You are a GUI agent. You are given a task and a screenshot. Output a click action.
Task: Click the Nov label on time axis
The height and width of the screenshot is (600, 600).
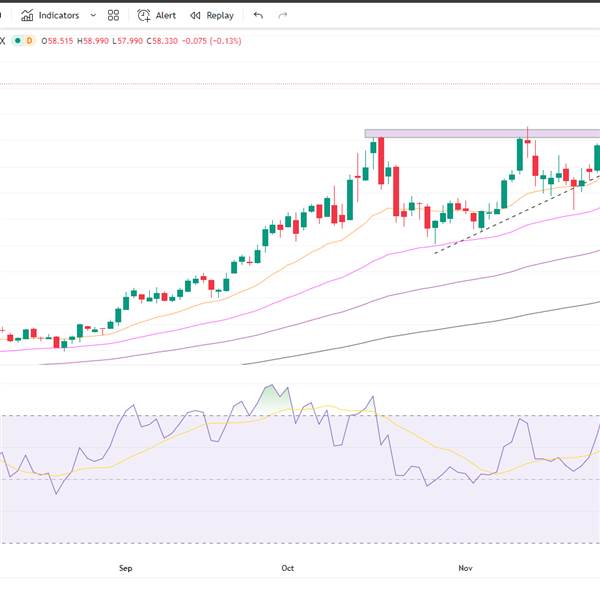(x=465, y=568)
